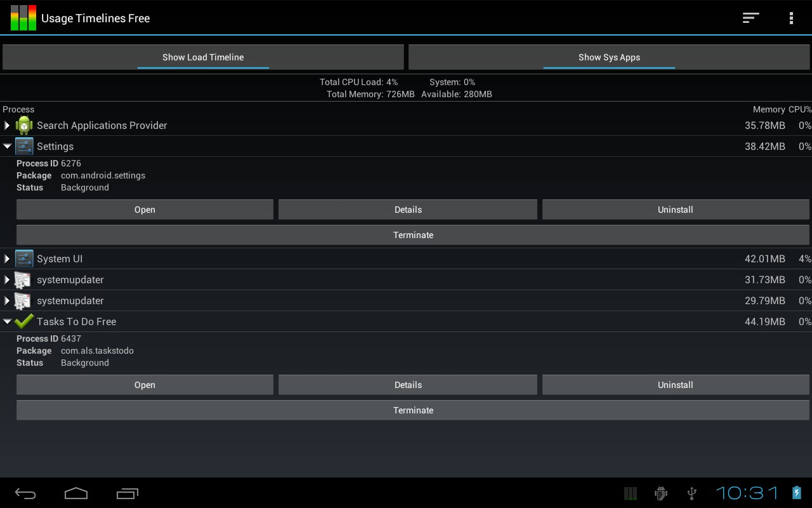Expand the Search Applications Provider row

point(7,125)
